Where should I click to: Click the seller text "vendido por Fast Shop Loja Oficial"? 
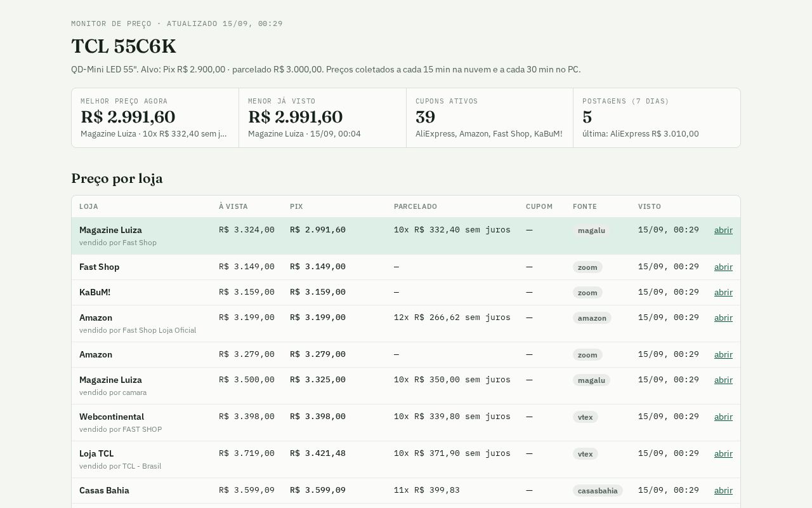click(138, 330)
